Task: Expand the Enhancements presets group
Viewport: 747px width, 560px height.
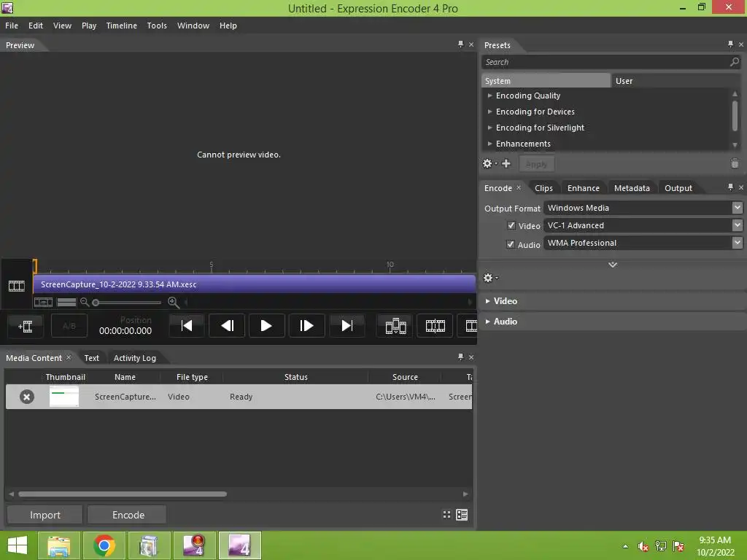Action: (489, 144)
